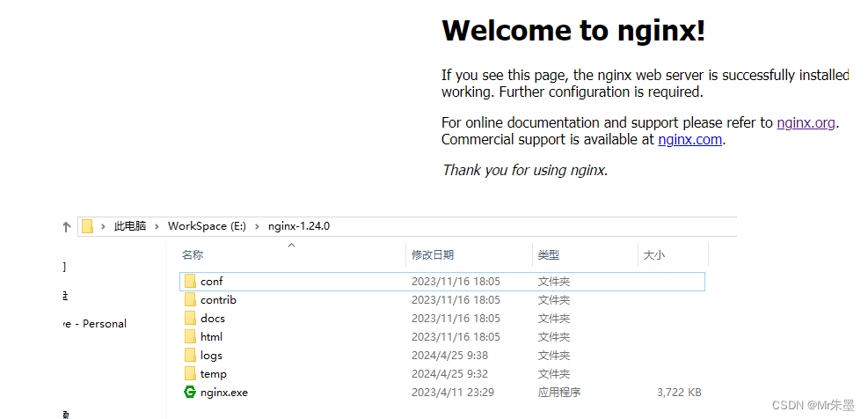Select WorkSpace (E:) breadcrumb segment
Viewport: 868px width, 419px height.
(x=207, y=226)
